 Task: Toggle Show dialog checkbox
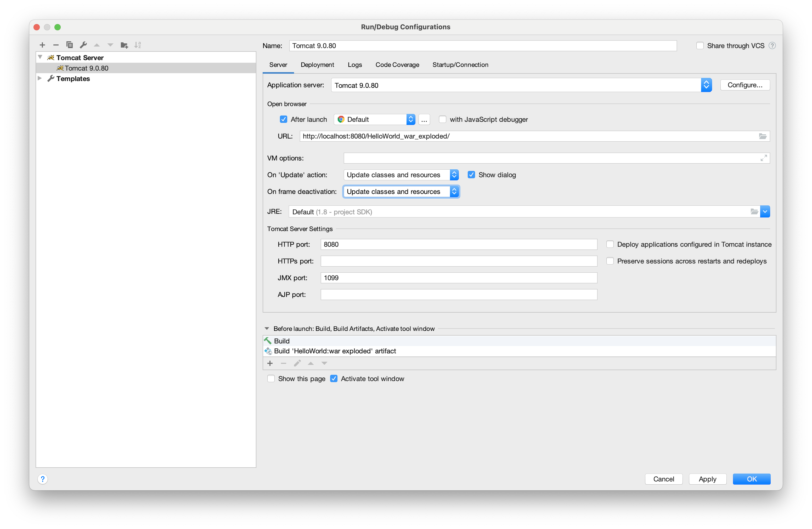click(471, 175)
